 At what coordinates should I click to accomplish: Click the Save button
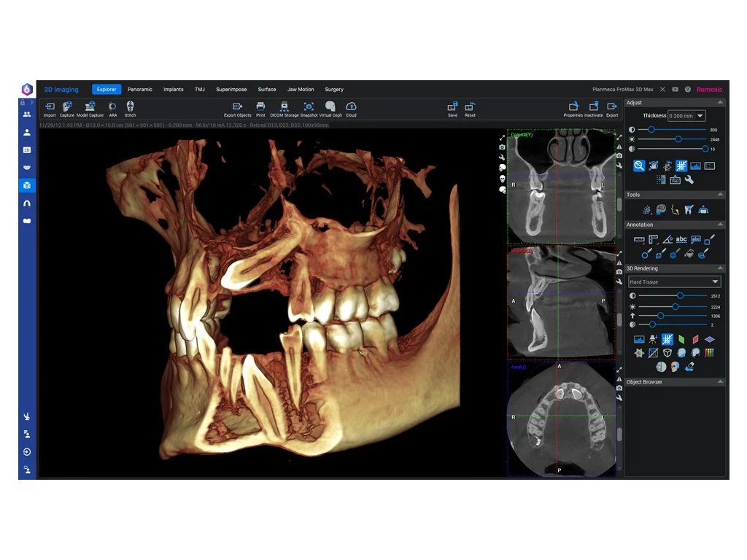(x=452, y=107)
